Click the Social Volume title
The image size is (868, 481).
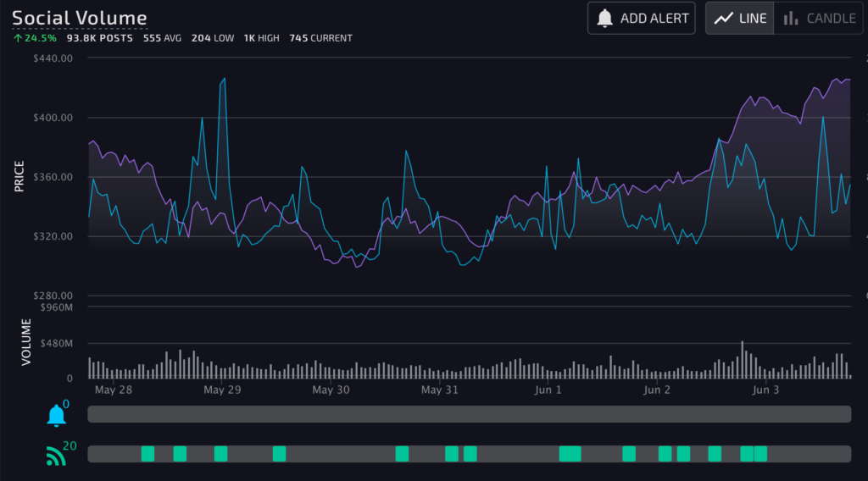[80, 18]
